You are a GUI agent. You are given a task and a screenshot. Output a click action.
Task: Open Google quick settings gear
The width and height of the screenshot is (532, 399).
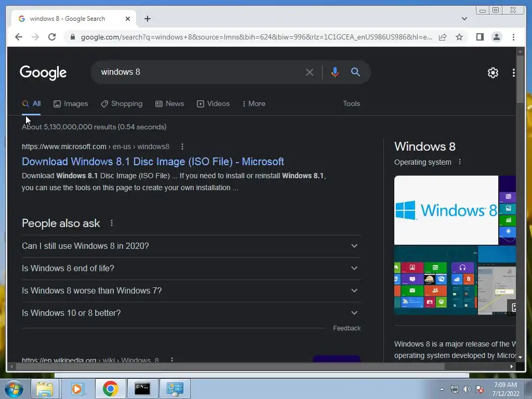click(x=493, y=73)
